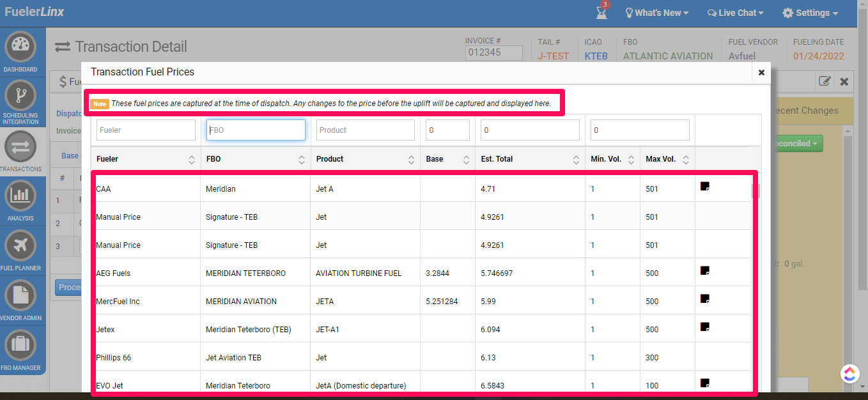This screenshot has height=400, width=868.
Task: Close the Transaction Fuel Prices dialog
Action: pyautogui.click(x=761, y=73)
